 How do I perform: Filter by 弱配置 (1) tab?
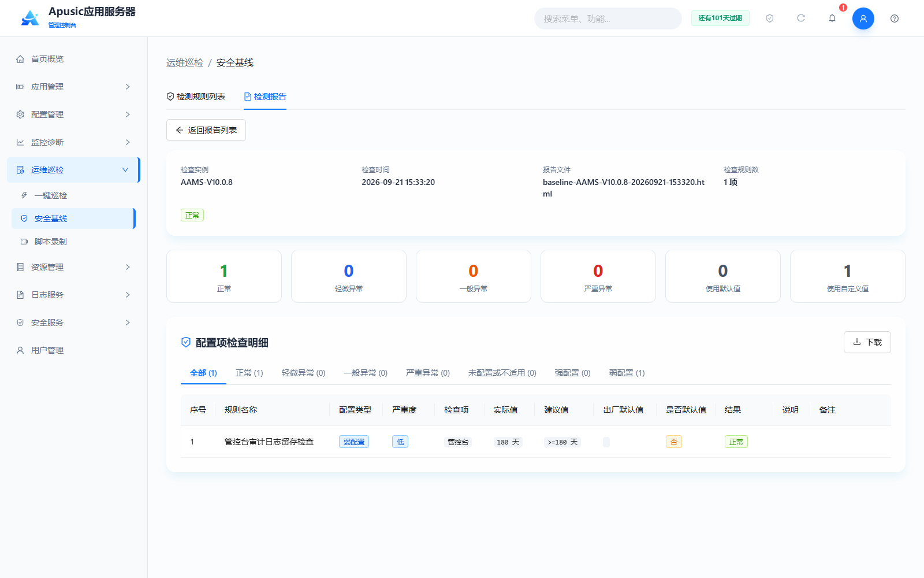pyautogui.click(x=627, y=373)
